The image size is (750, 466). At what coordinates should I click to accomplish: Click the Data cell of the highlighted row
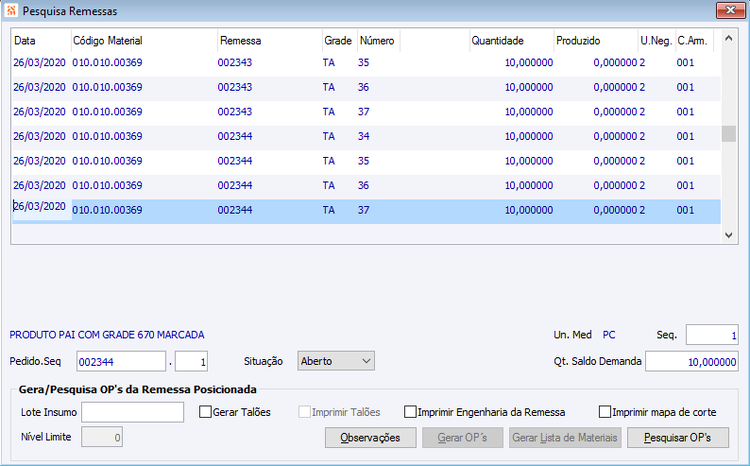click(x=42, y=209)
